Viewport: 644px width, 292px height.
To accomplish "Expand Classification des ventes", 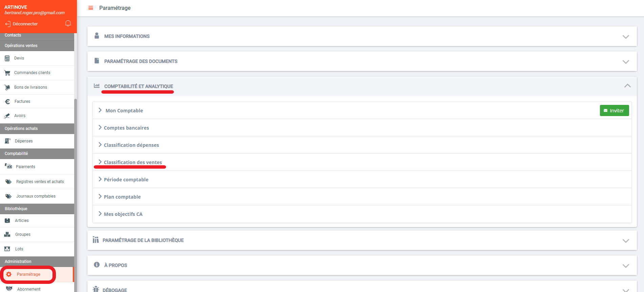I will click(x=132, y=162).
